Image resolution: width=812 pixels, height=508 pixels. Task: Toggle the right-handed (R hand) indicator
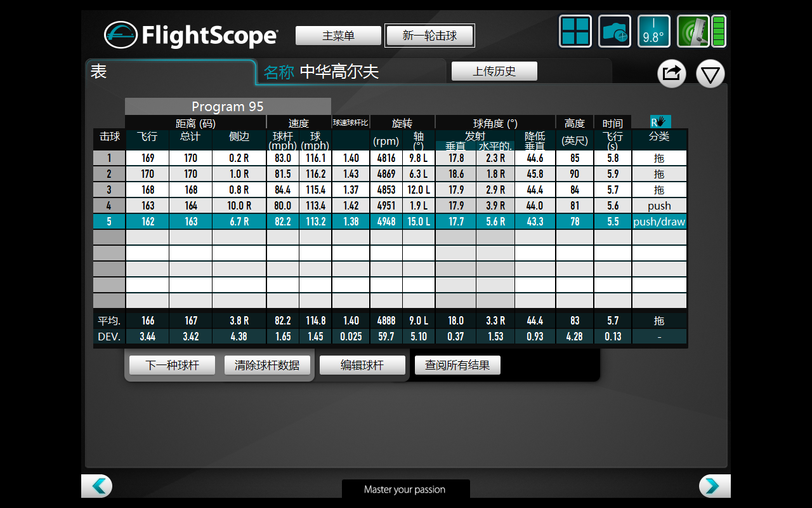tap(660, 122)
